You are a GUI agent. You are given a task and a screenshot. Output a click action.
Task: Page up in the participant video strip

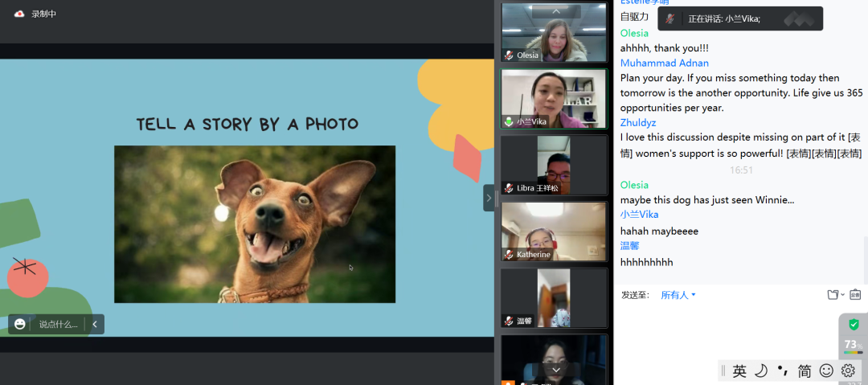(556, 11)
